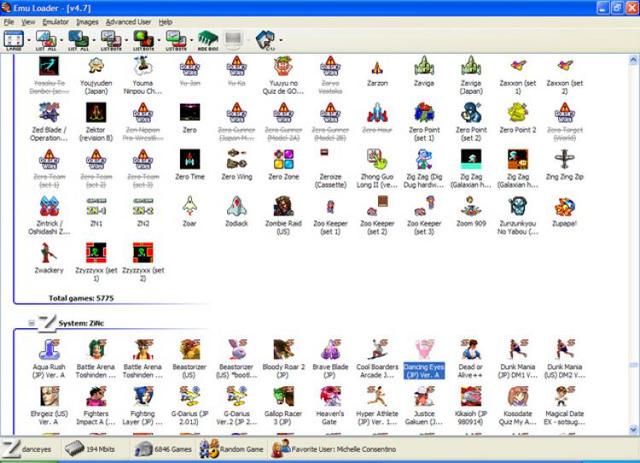Image resolution: width=640 pixels, height=463 pixels.
Task: Open the Help menu
Action: click(x=165, y=22)
